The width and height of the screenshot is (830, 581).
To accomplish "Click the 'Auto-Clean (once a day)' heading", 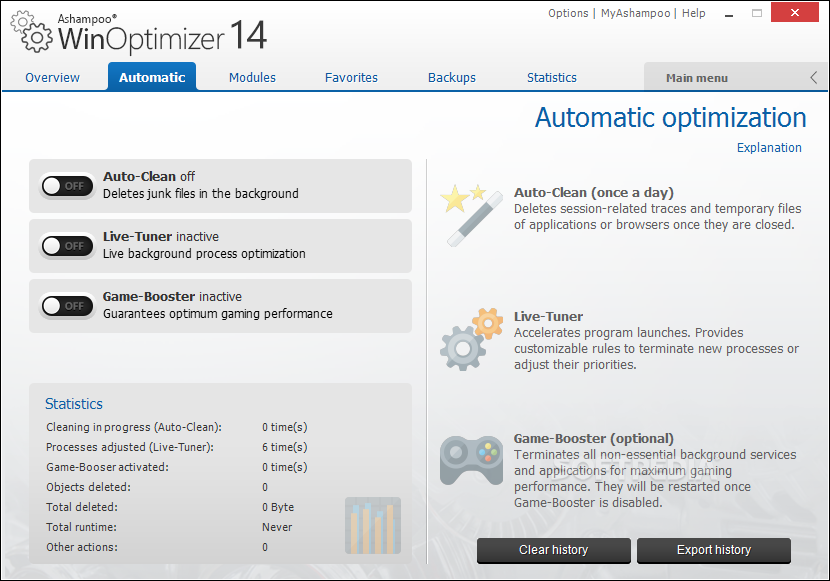I will coord(594,193).
